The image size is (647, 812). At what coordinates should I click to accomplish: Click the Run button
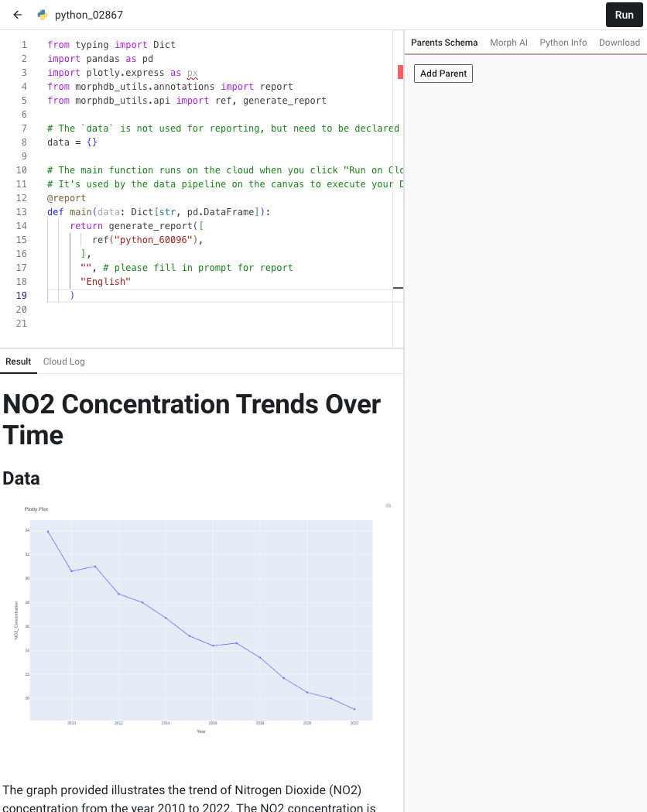[625, 15]
